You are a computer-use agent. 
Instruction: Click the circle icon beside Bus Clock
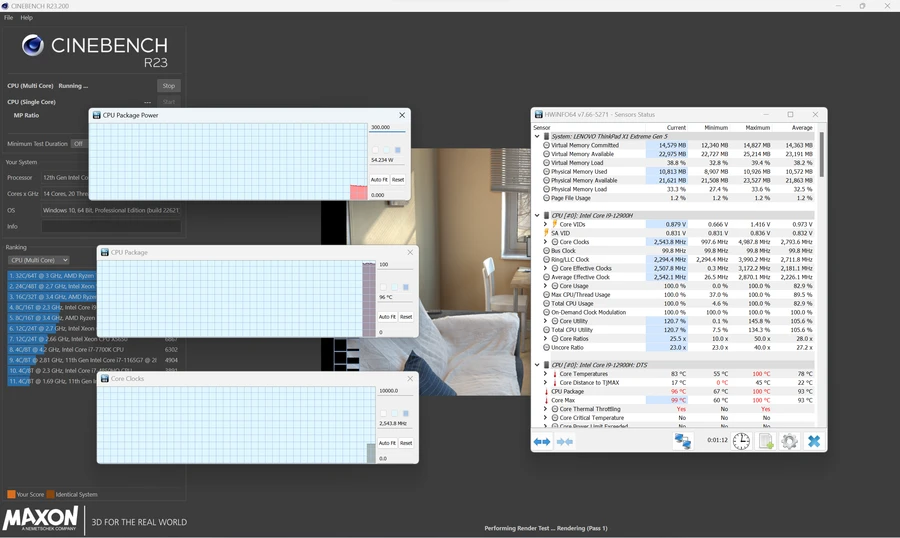[546, 250]
